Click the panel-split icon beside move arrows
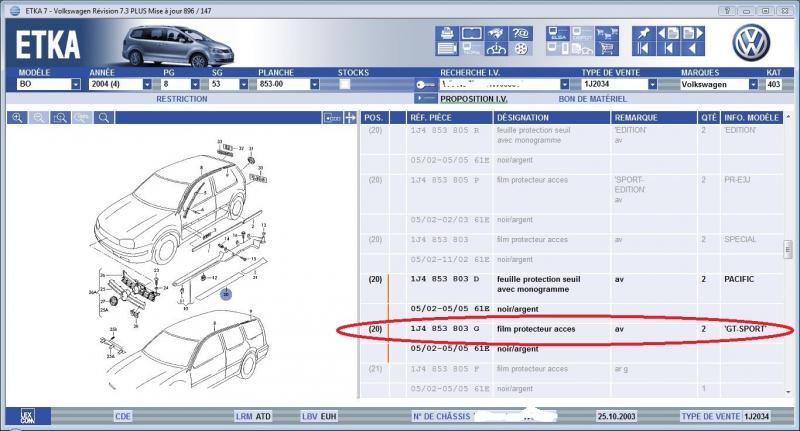The image size is (800, 431). [x=332, y=118]
